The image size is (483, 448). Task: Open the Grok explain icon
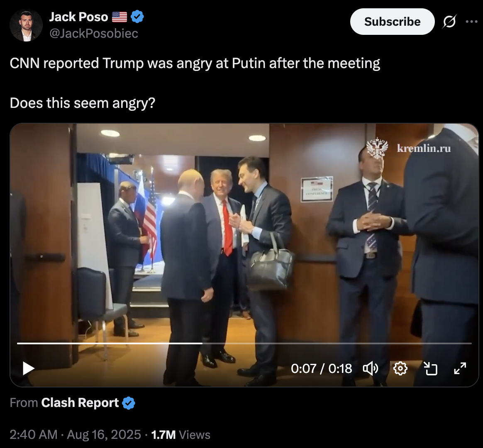pos(449,22)
